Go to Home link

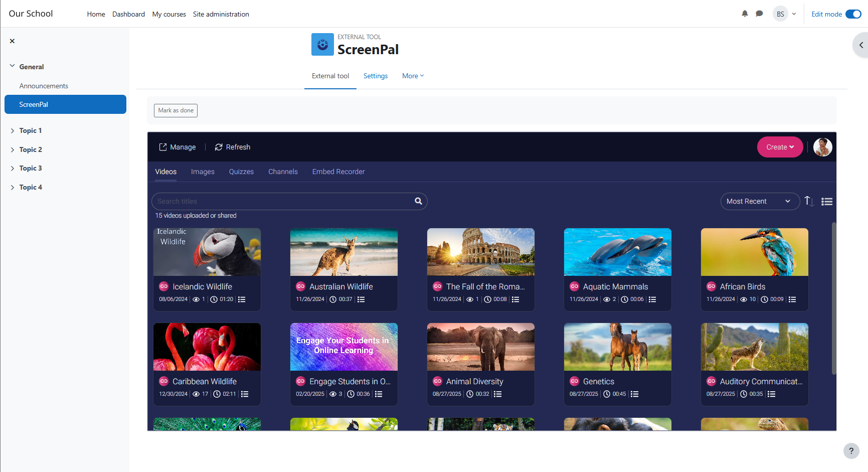(x=96, y=14)
